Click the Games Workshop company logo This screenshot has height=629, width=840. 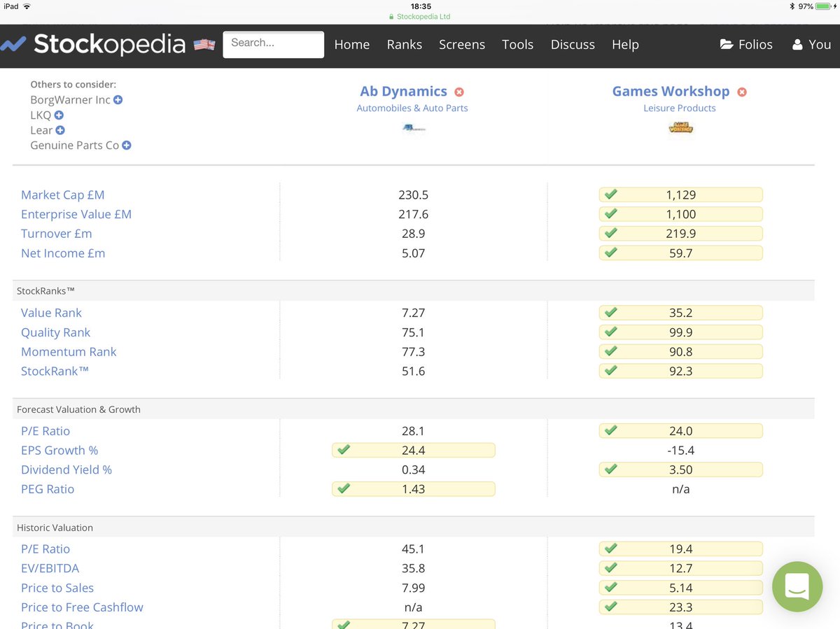[680, 127]
